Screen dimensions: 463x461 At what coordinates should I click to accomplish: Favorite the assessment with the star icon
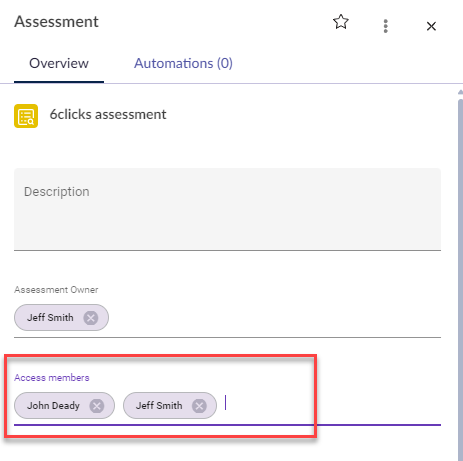[341, 22]
